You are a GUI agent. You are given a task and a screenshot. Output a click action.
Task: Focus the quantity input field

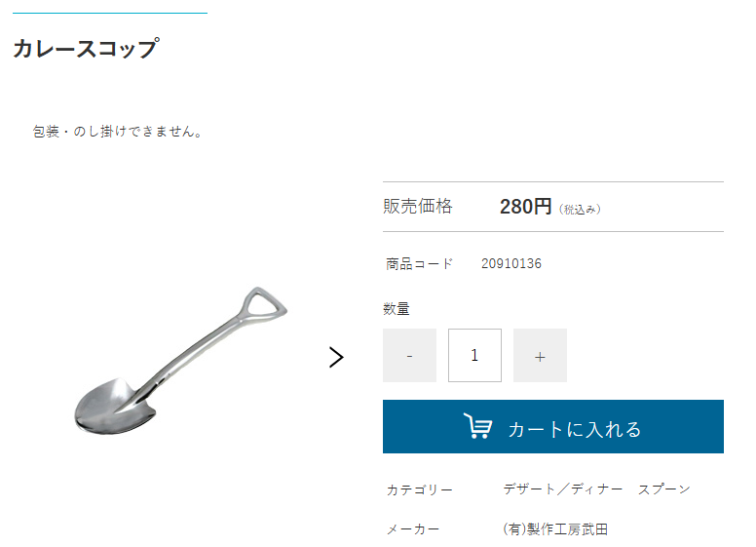point(474,356)
